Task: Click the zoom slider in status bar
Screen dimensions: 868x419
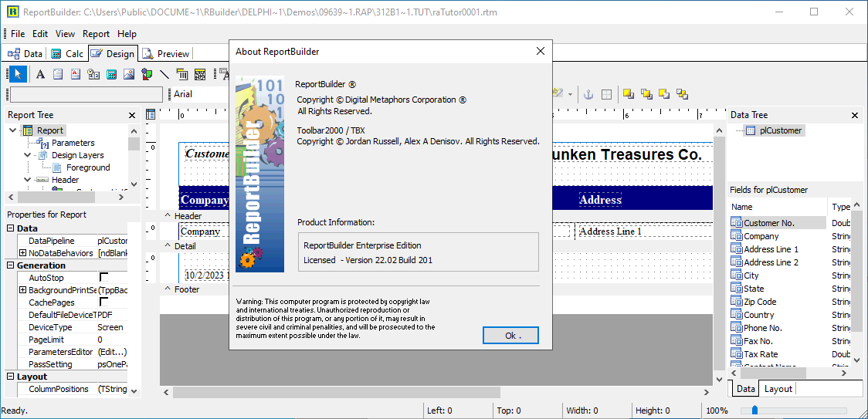Action: (x=755, y=411)
